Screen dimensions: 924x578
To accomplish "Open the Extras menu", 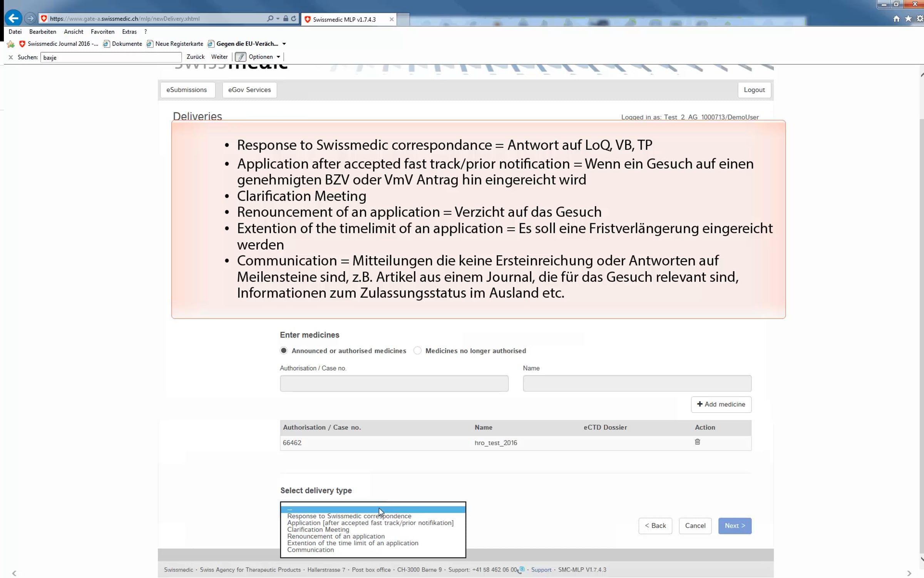I will point(129,32).
